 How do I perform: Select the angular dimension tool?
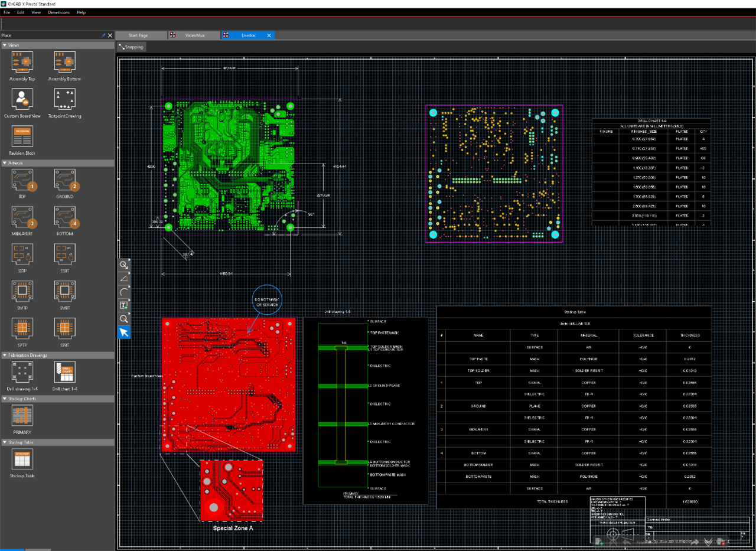pyautogui.click(x=124, y=278)
